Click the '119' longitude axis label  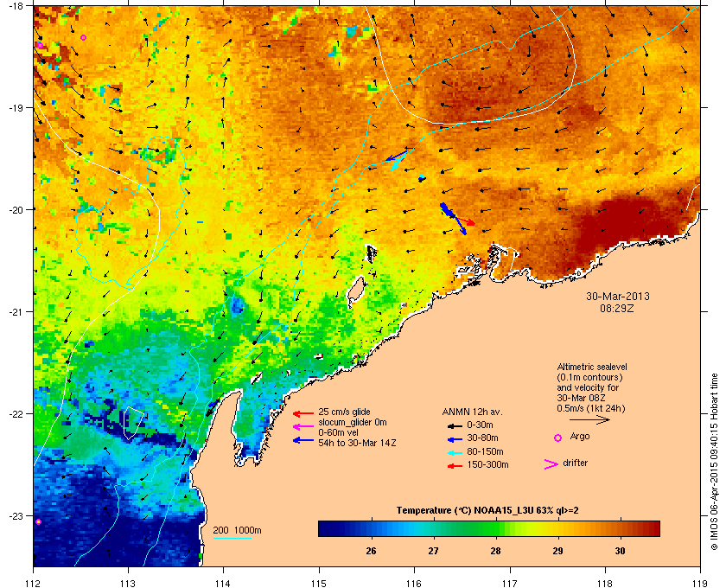pos(700,583)
